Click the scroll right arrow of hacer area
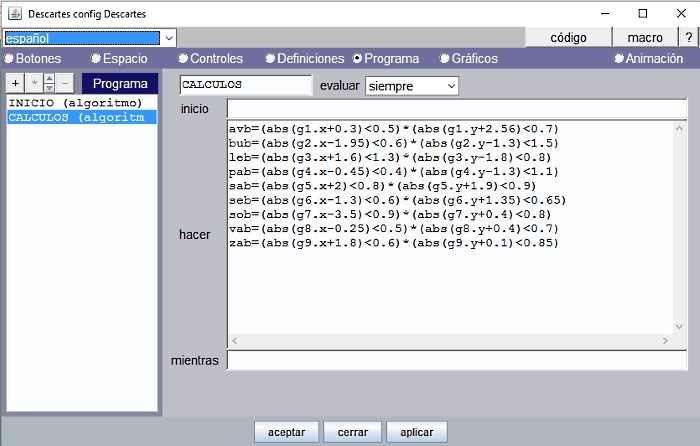700x446 pixels. [665, 341]
